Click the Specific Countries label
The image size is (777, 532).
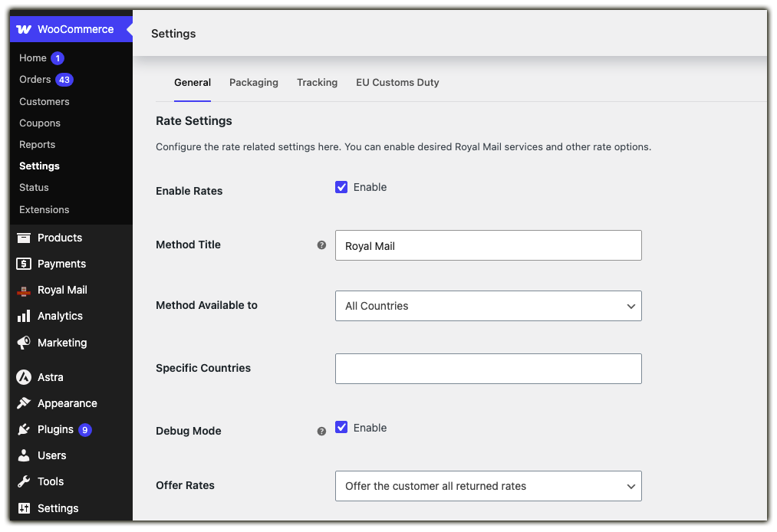click(203, 369)
